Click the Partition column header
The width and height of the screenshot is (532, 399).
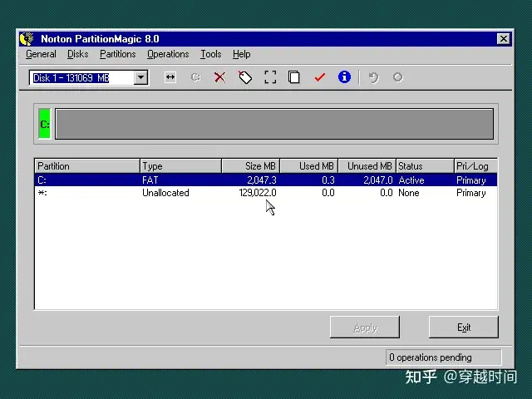(x=87, y=166)
